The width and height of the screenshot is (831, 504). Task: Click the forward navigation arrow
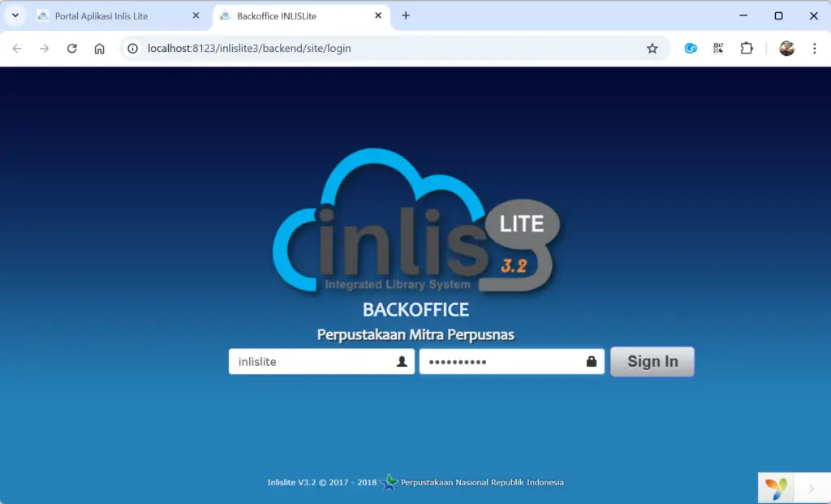tap(44, 48)
